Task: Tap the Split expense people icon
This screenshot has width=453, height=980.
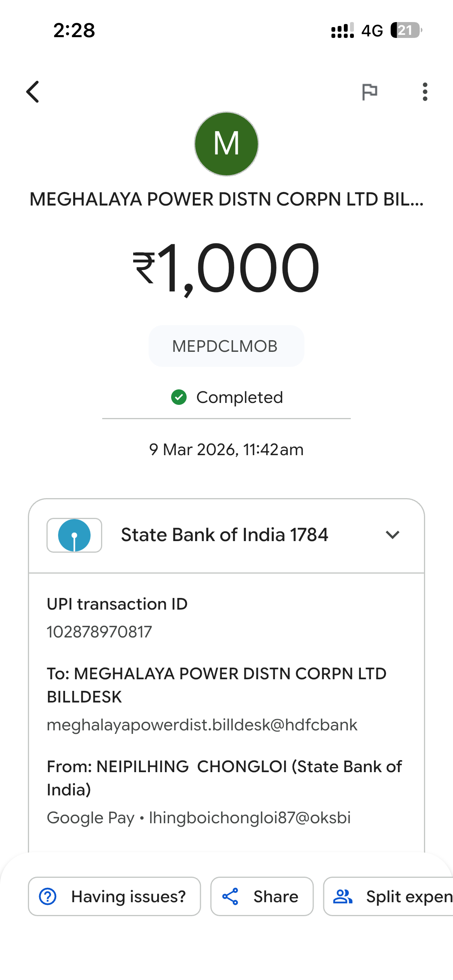Action: pyautogui.click(x=343, y=896)
